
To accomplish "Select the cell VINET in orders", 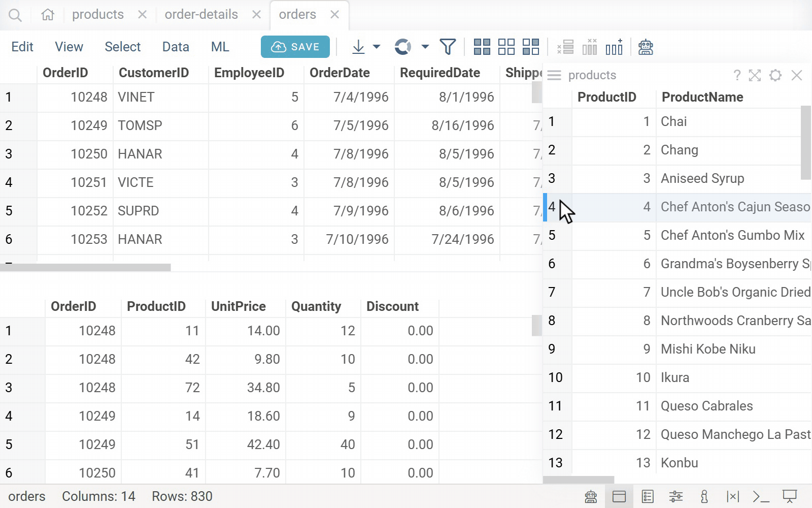I will (160, 97).
